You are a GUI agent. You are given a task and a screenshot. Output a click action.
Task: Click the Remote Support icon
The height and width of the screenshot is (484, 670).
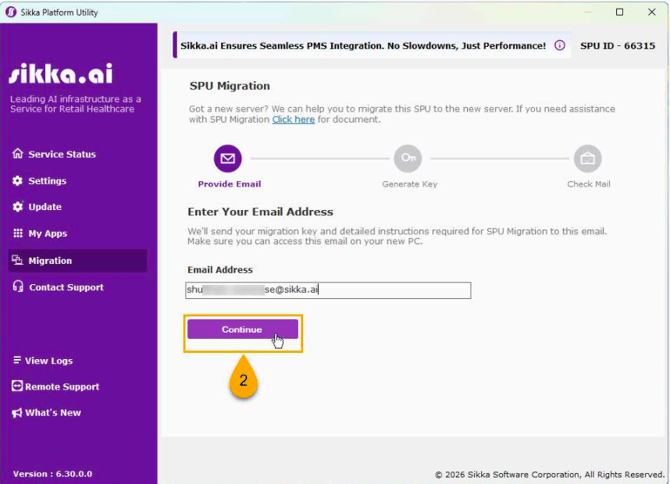17,387
